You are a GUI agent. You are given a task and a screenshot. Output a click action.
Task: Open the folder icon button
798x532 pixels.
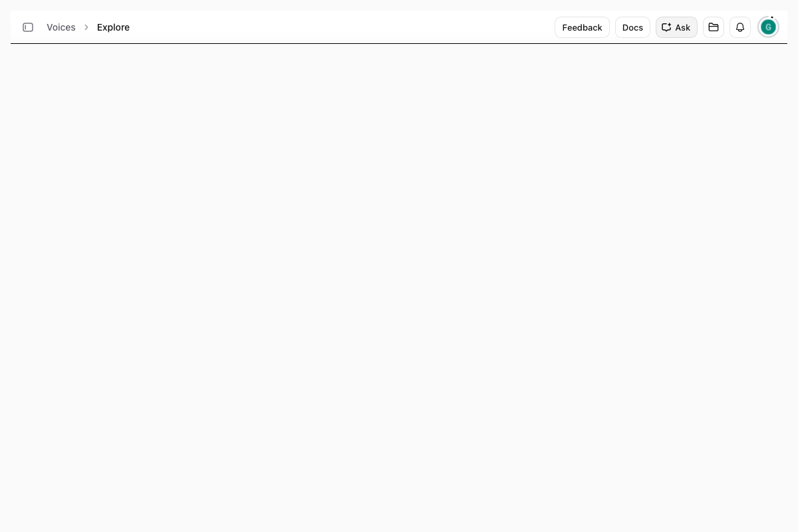coord(714,27)
